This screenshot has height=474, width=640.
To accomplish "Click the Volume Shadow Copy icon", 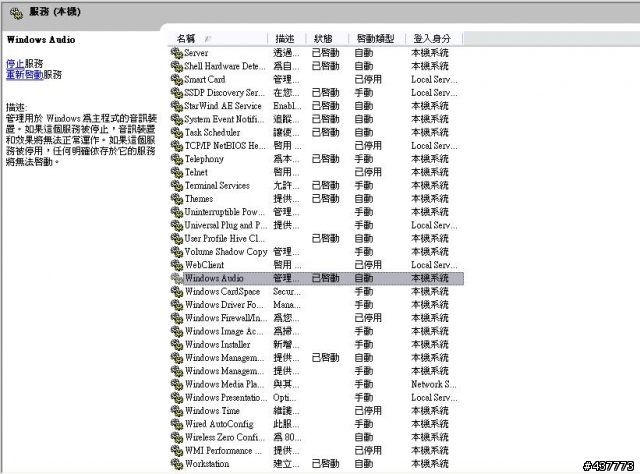I will click(176, 251).
